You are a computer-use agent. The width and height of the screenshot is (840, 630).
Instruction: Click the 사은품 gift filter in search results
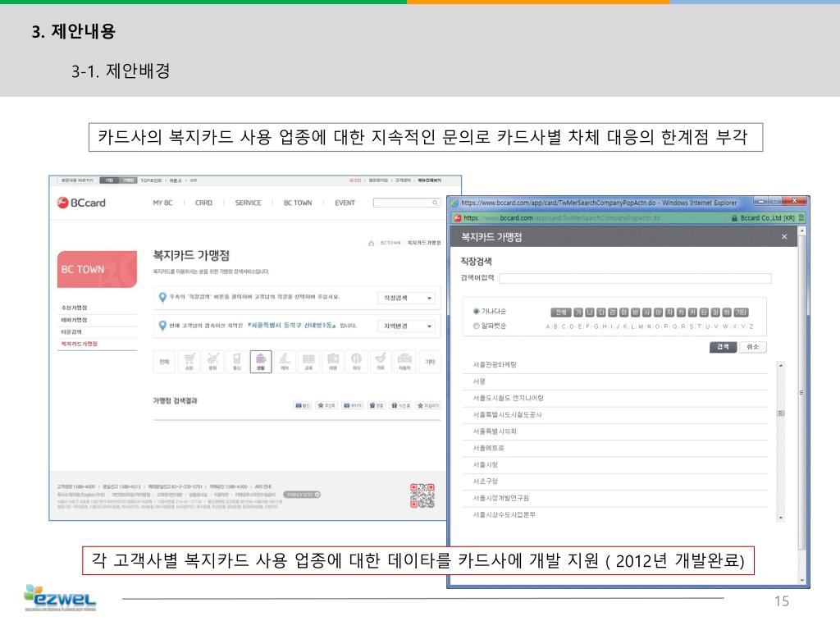tap(400, 405)
